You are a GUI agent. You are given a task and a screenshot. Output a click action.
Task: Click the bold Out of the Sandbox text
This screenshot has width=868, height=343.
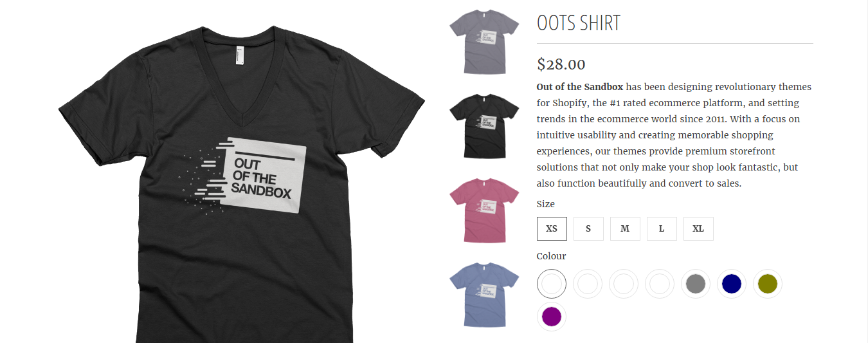[x=580, y=87]
